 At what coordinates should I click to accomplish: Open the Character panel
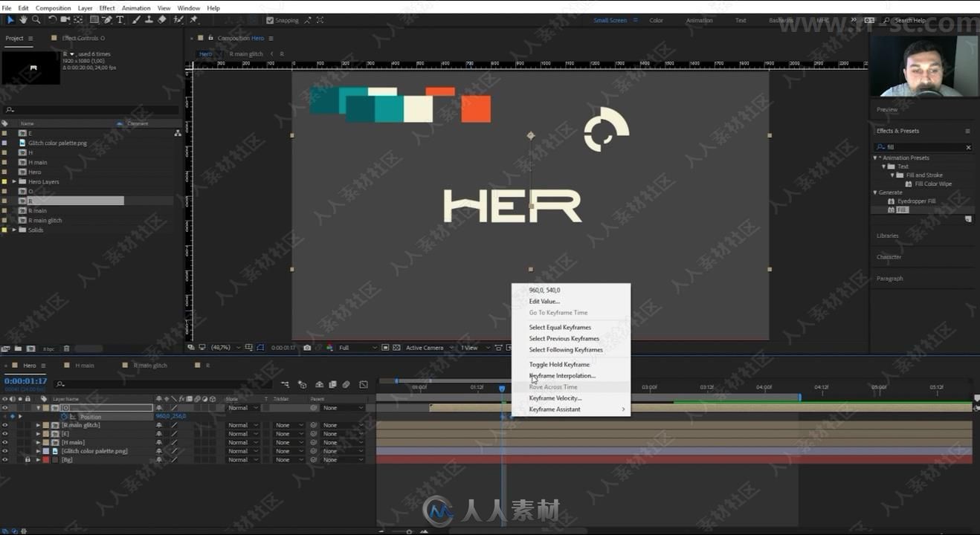(x=889, y=257)
